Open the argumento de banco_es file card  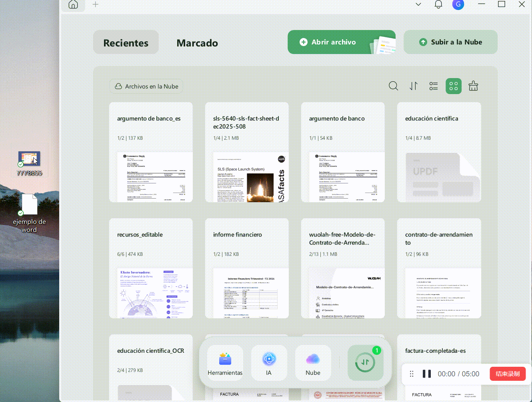click(x=151, y=152)
